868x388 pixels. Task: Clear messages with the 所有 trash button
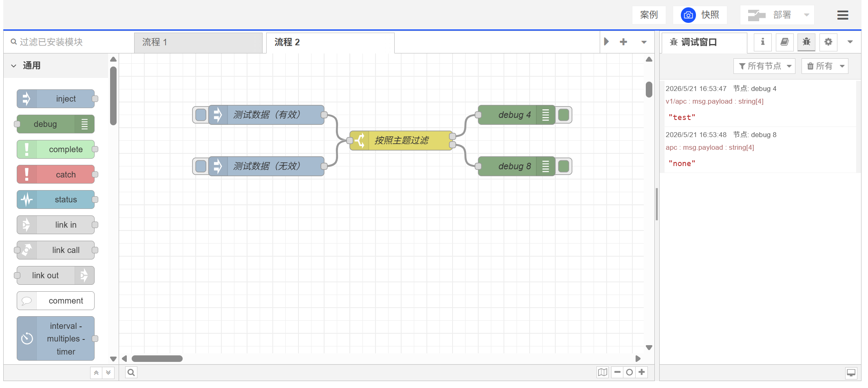(x=819, y=66)
